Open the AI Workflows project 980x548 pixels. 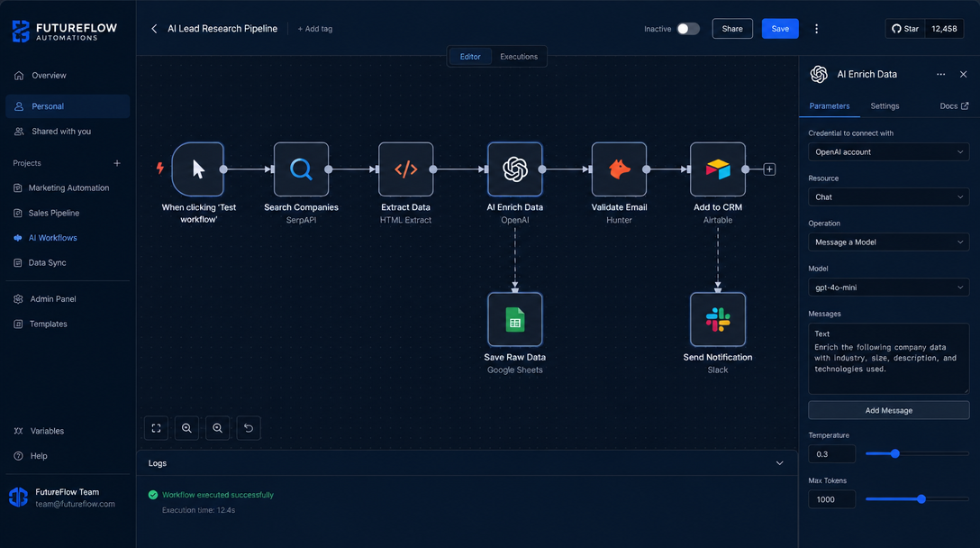pyautogui.click(x=68, y=238)
